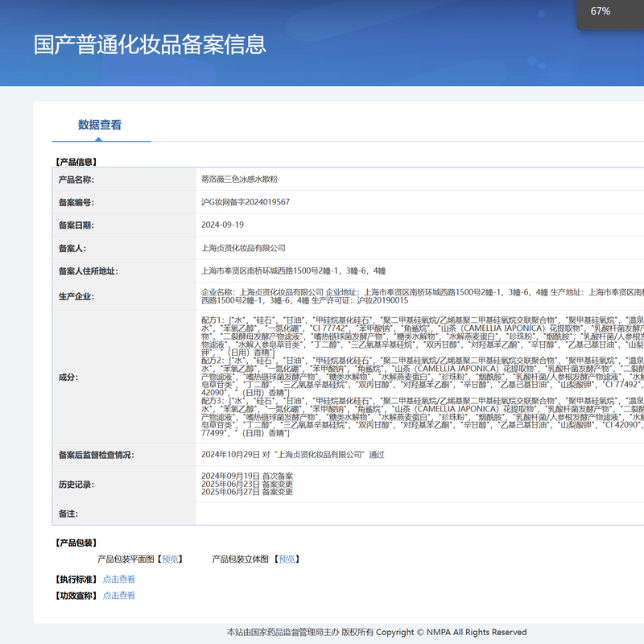Image resolution: width=644 pixels, height=644 pixels.
Task: Click the 备案人住所地址 address value
Action: click(x=293, y=271)
